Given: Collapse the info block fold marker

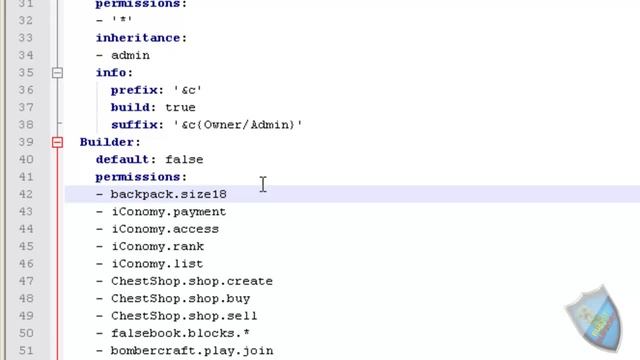Looking at the screenshot, I should click(58, 73).
